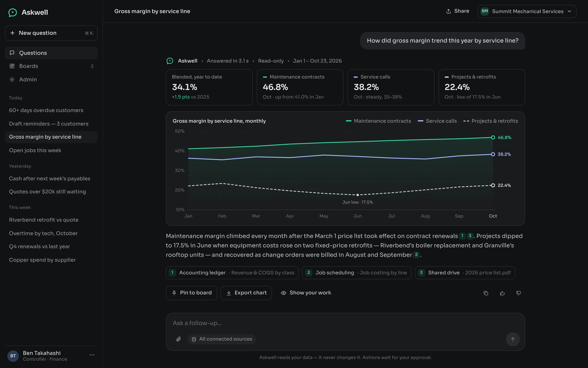Click the BT user avatar

pos(13,356)
